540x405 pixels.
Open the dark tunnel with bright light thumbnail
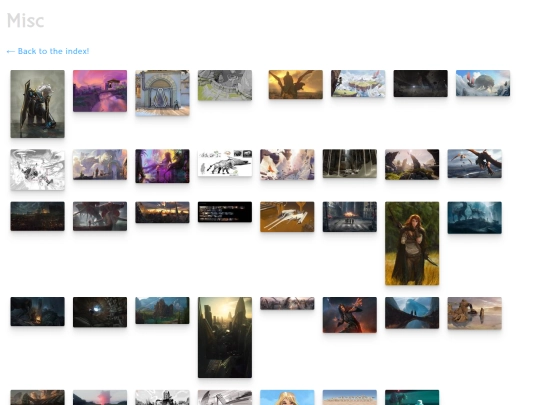100,312
